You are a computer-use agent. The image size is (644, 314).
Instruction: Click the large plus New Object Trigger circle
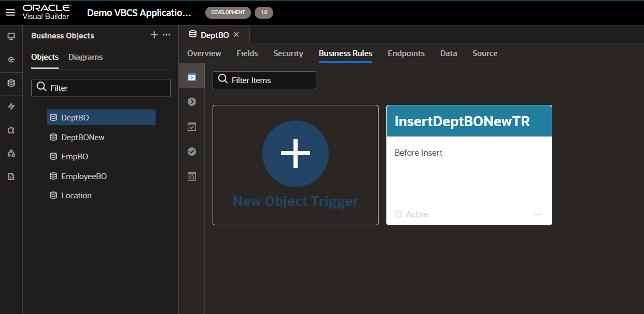coord(295,153)
